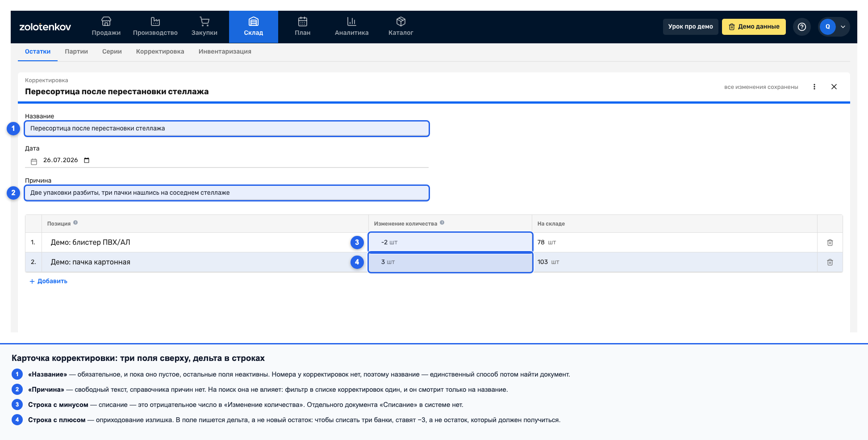
Task: Select the Склад section
Action: pyautogui.click(x=253, y=27)
